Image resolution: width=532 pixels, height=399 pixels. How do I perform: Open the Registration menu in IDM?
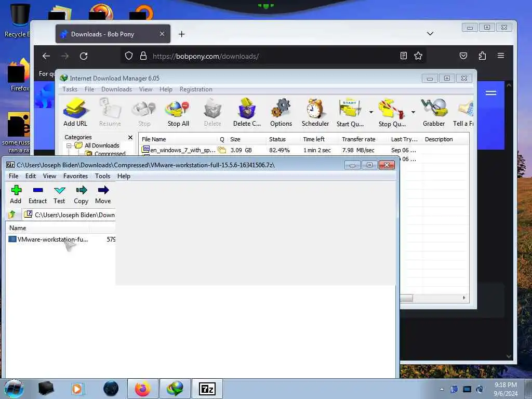click(x=196, y=89)
